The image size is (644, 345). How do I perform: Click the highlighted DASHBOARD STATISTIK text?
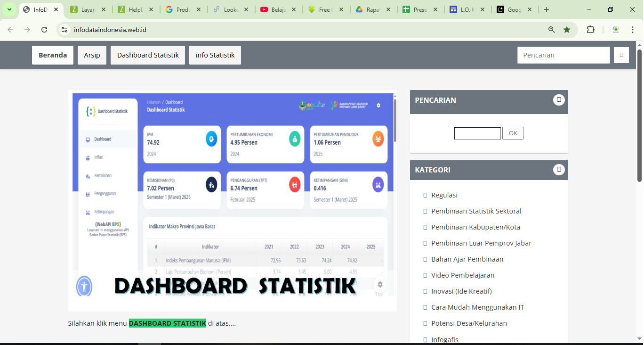point(168,323)
